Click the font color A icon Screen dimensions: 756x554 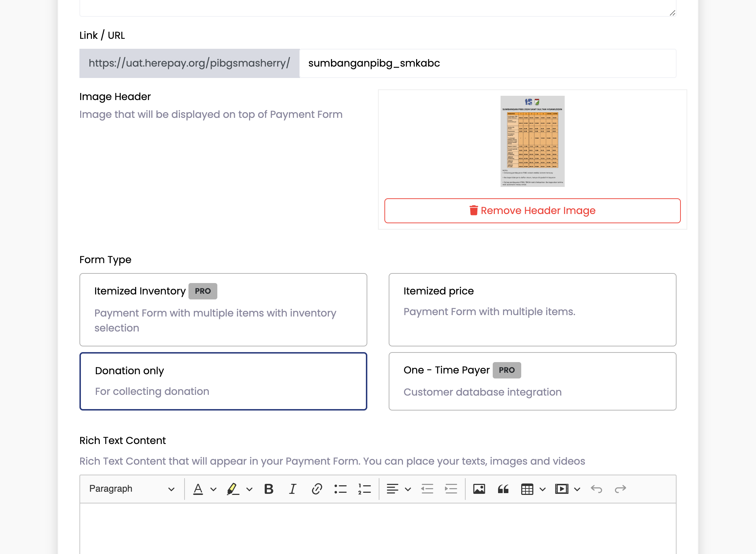[198, 489]
